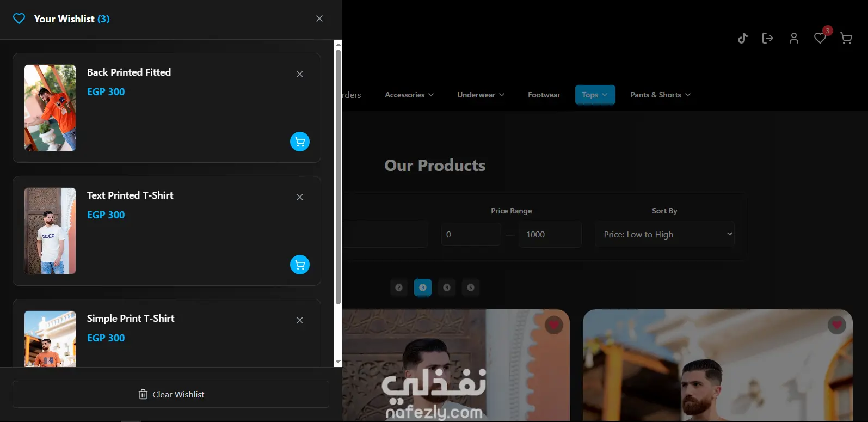Click the Text Printed T-Shirt title

coord(130,195)
